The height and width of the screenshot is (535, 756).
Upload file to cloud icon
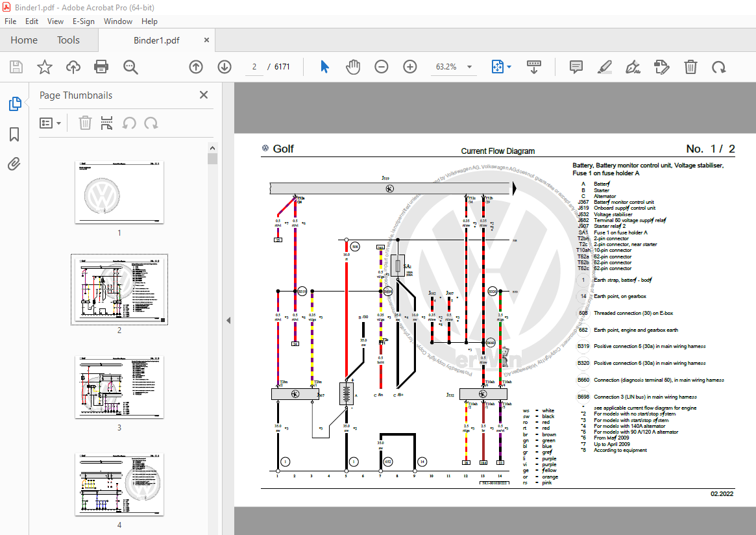(73, 67)
